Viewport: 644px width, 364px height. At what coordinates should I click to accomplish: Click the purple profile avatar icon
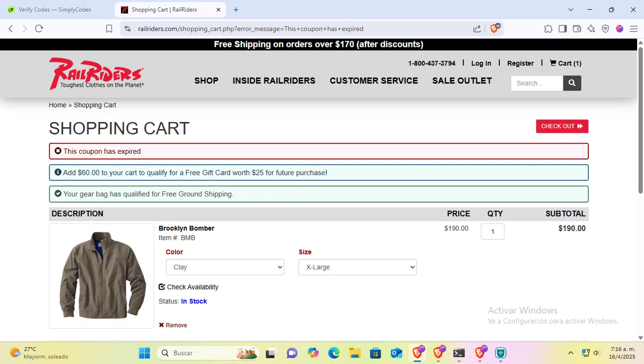tap(620, 29)
